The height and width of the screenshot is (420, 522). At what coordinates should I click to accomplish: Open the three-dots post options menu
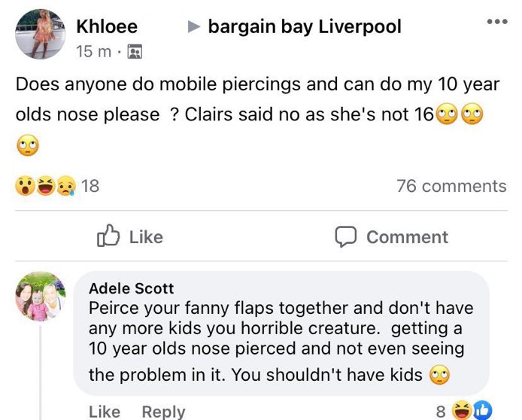496,21
